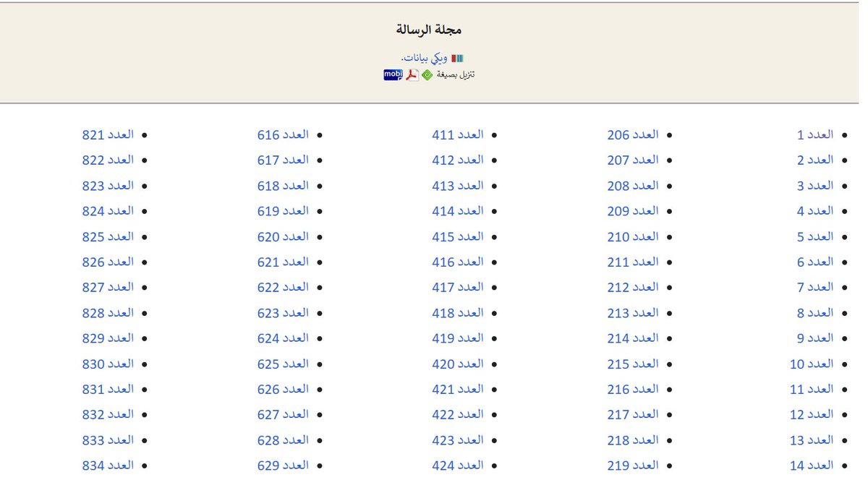Open issue العدد 211
The image size is (868, 480).
[x=633, y=262]
